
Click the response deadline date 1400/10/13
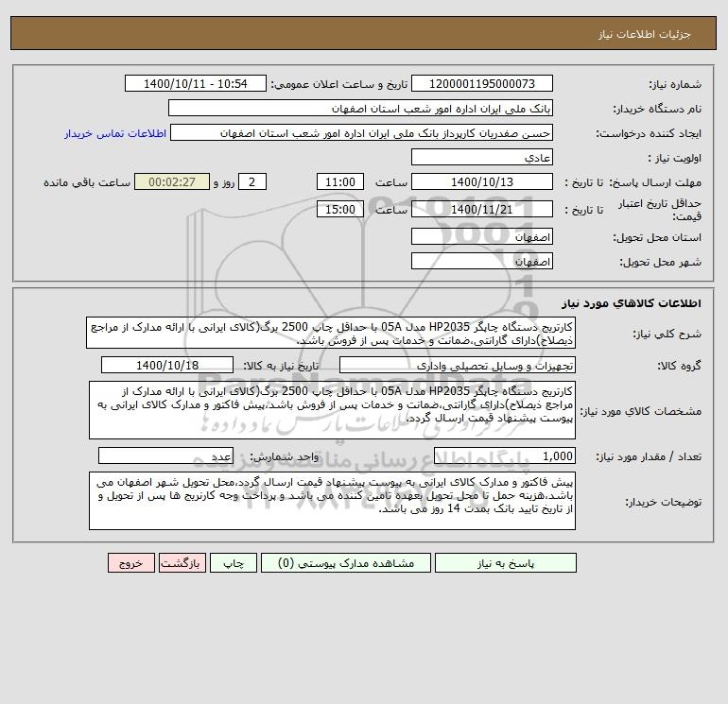coord(482,182)
